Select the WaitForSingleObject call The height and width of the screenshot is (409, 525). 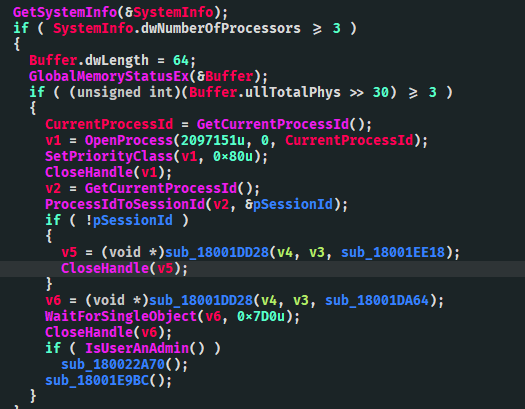point(121,316)
